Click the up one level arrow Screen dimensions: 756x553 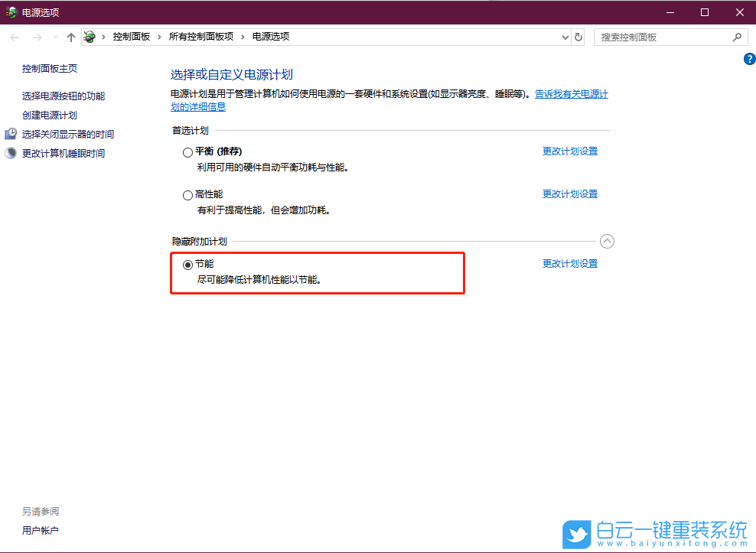pyautogui.click(x=70, y=36)
